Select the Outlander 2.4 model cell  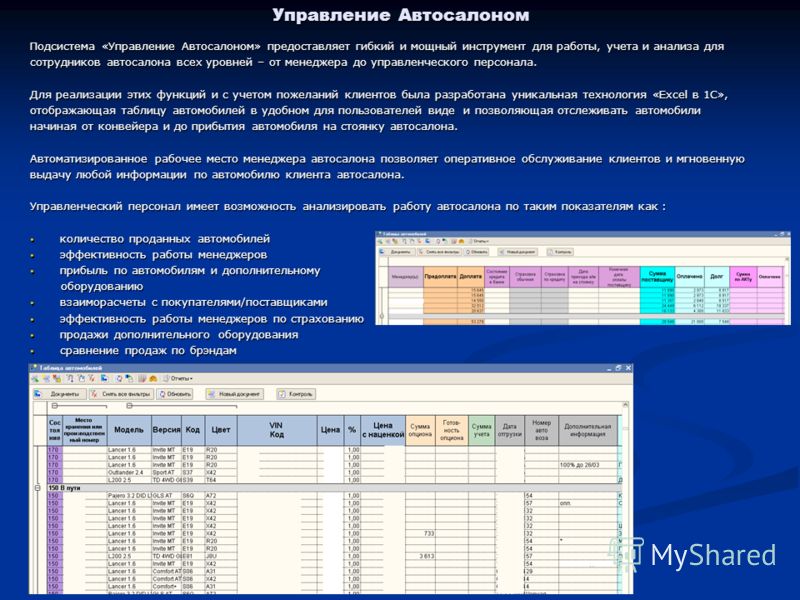pyautogui.click(x=129, y=472)
